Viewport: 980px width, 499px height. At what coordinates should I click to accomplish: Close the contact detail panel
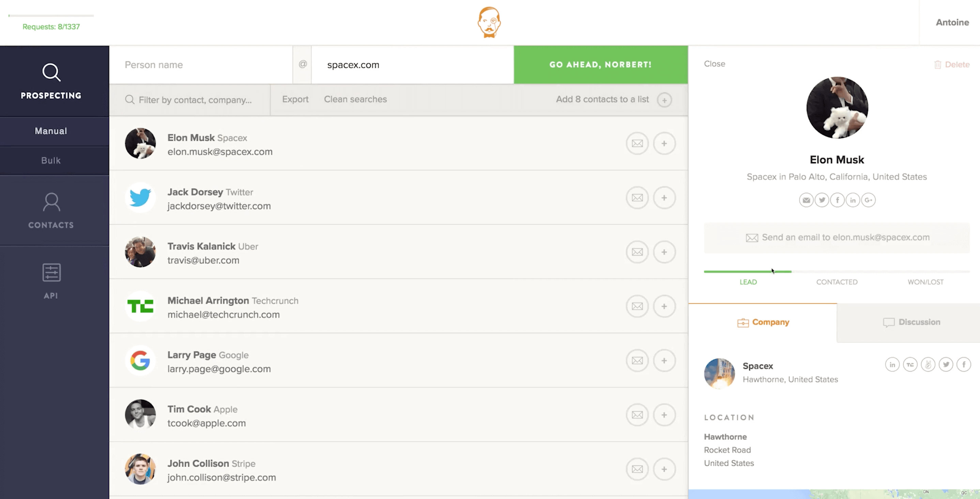click(x=715, y=64)
